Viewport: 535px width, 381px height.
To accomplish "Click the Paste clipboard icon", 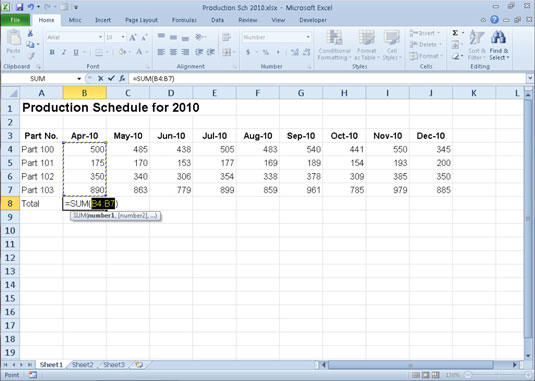I will tap(14, 38).
